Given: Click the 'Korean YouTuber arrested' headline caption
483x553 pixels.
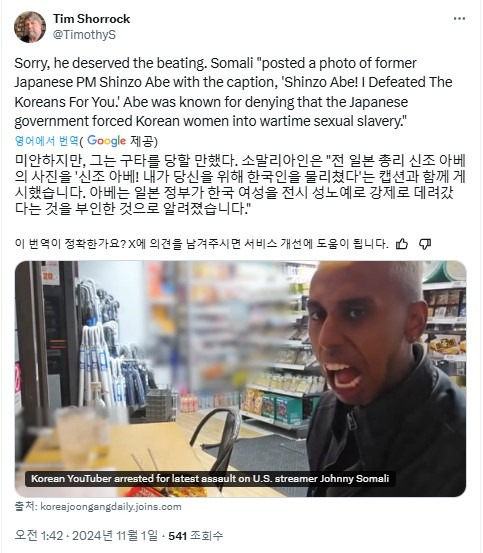Looking at the screenshot, I should 210,479.
